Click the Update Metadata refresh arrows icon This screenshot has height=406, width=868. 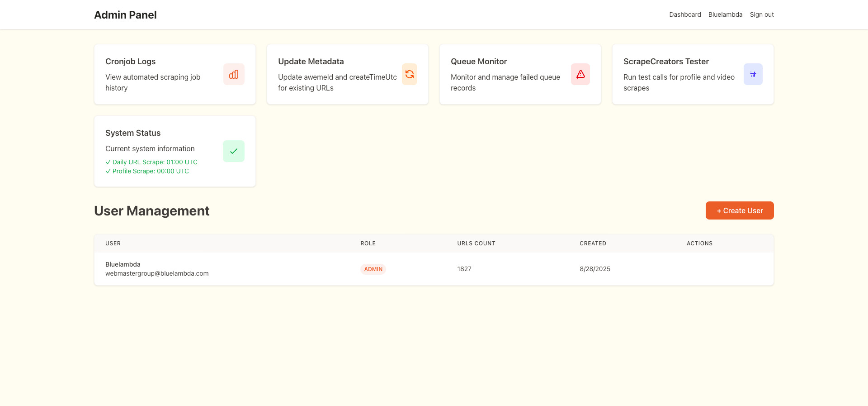(x=410, y=74)
